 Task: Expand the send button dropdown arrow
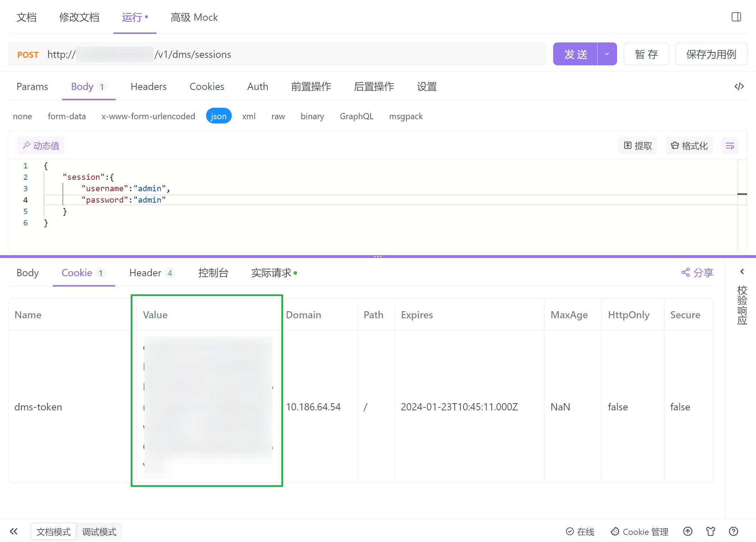pos(607,54)
